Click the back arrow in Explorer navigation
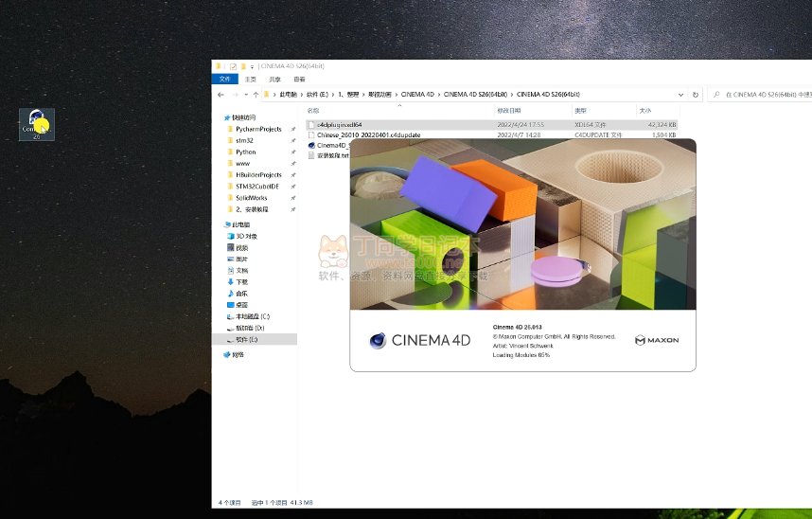Image resolution: width=812 pixels, height=519 pixels. click(x=221, y=95)
